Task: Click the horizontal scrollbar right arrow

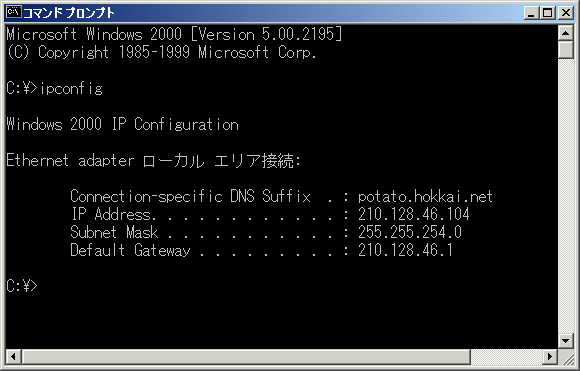Action: 550,357
